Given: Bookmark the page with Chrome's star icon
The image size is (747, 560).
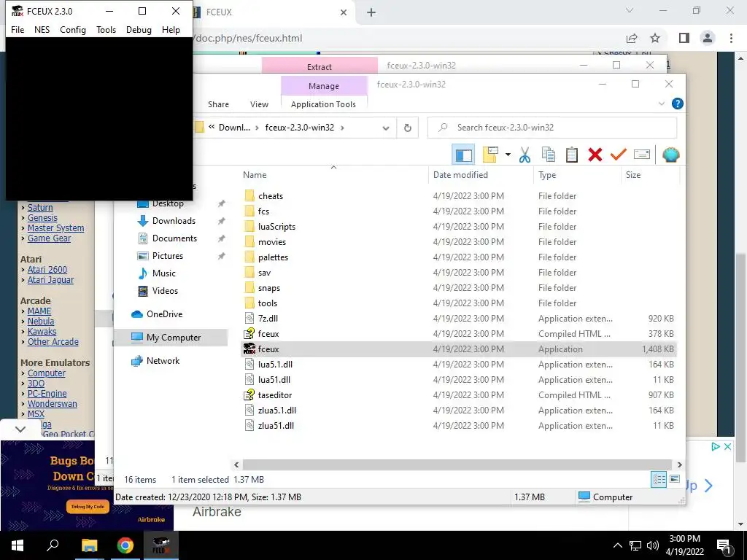Looking at the screenshot, I should 655,38.
